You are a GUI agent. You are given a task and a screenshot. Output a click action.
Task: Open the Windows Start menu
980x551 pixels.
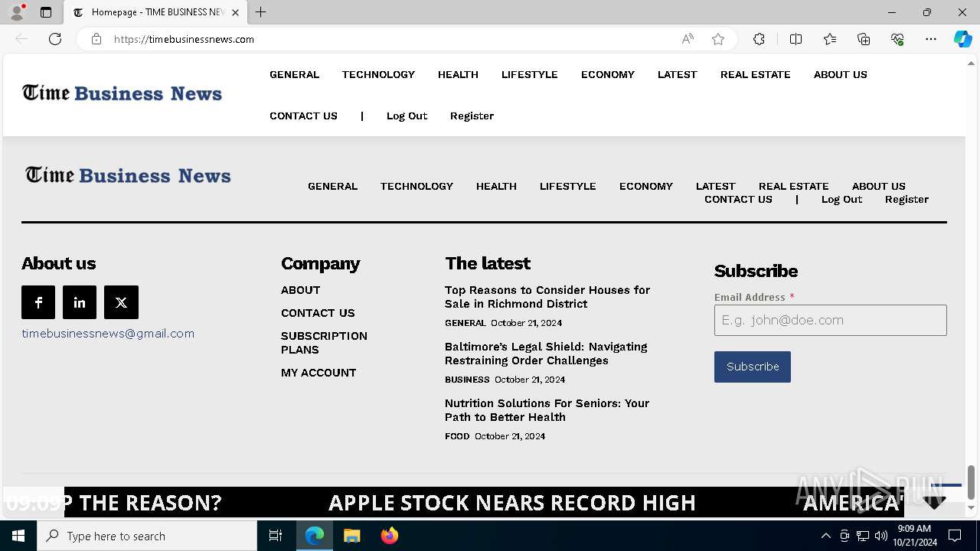[18, 536]
